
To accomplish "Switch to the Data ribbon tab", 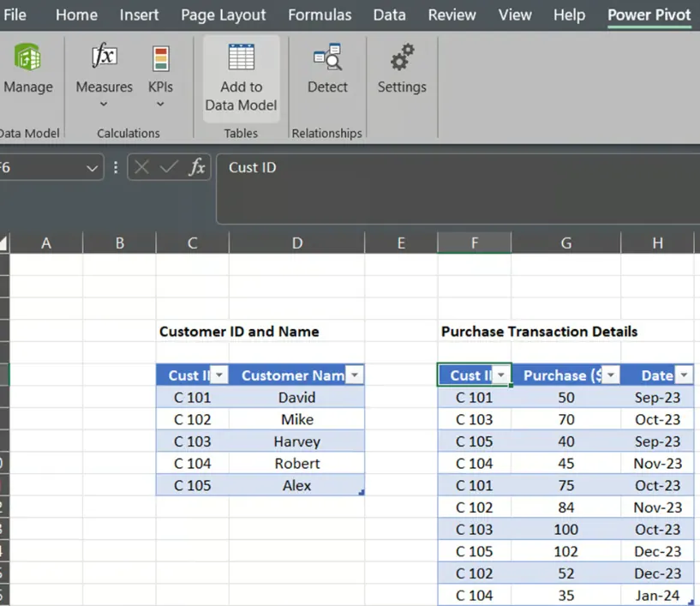I will [389, 15].
